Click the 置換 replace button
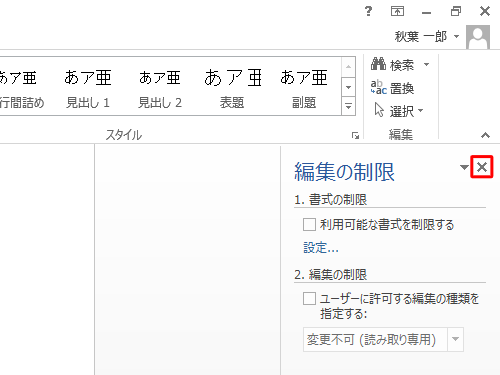Viewport: 500px width, 375px height. (392, 88)
